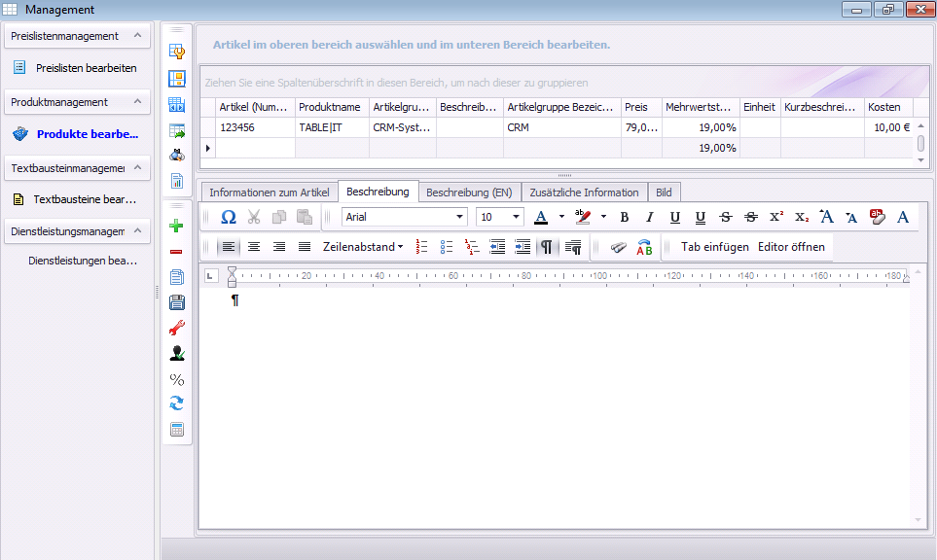
Task: Click the report chart document icon
Action: click(177, 181)
